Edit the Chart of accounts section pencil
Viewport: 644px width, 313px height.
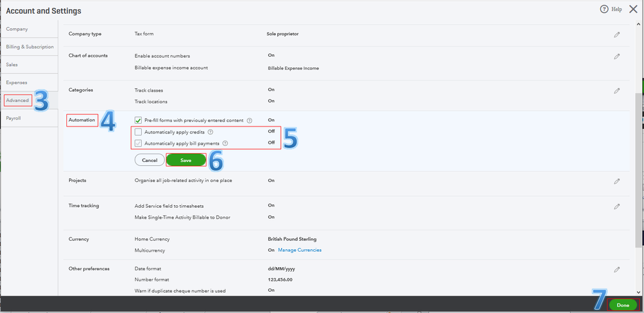(616, 56)
